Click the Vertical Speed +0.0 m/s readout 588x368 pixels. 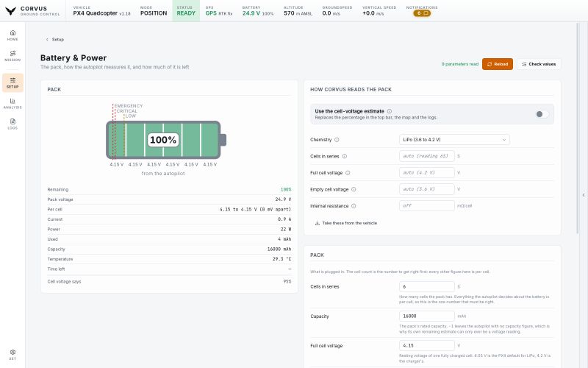tap(379, 11)
